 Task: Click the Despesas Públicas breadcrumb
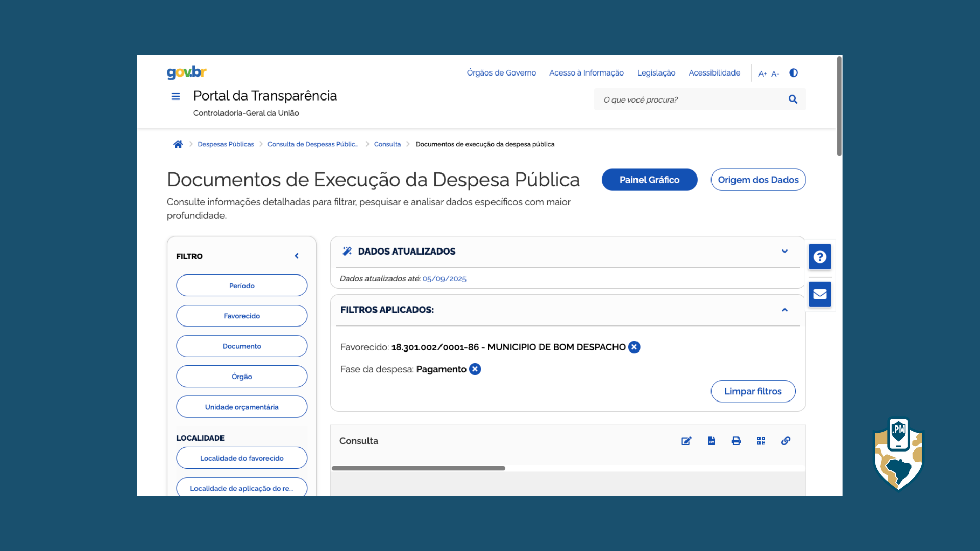coord(226,144)
